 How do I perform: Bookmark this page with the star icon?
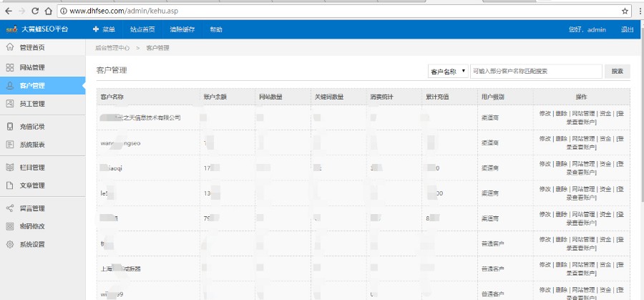pos(625,11)
